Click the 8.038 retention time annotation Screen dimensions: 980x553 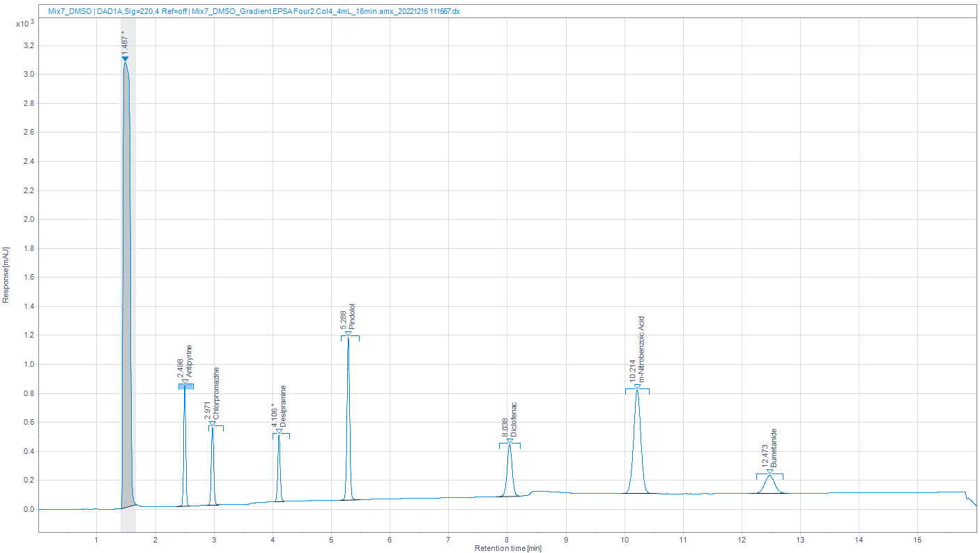(x=505, y=427)
